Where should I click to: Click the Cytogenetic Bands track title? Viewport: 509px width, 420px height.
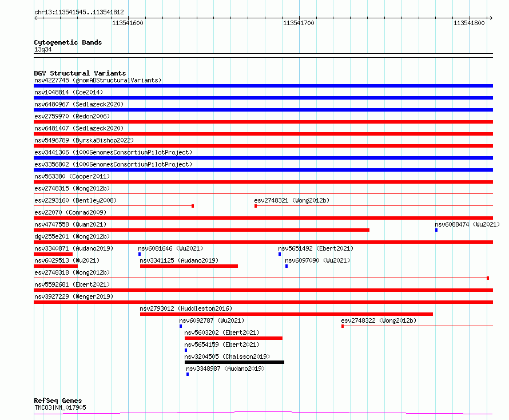click(x=68, y=42)
